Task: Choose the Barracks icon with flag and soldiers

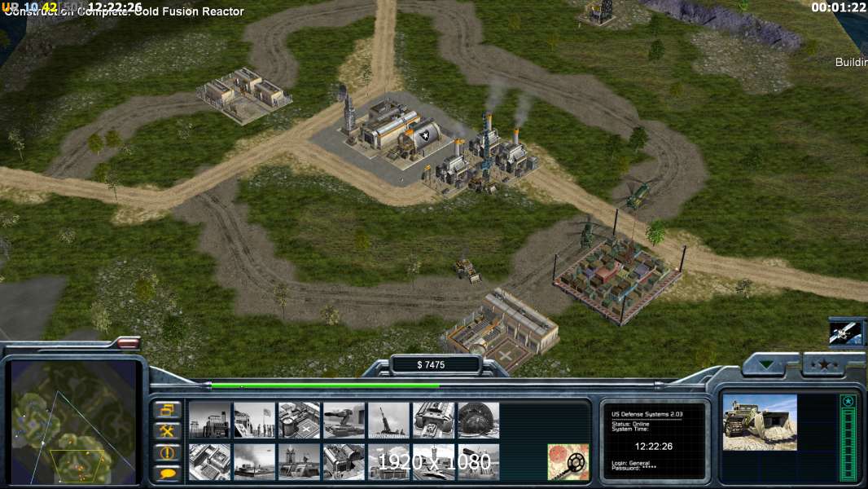Action: (x=254, y=421)
